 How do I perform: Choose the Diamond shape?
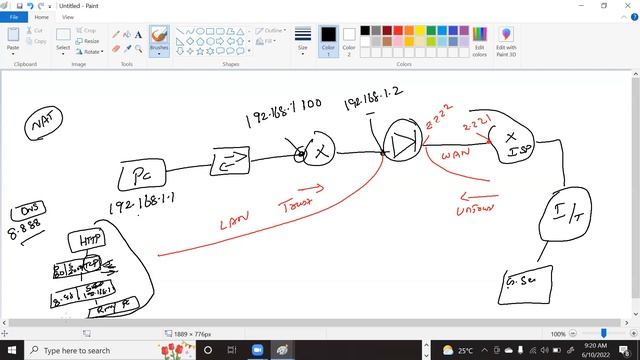(190, 41)
